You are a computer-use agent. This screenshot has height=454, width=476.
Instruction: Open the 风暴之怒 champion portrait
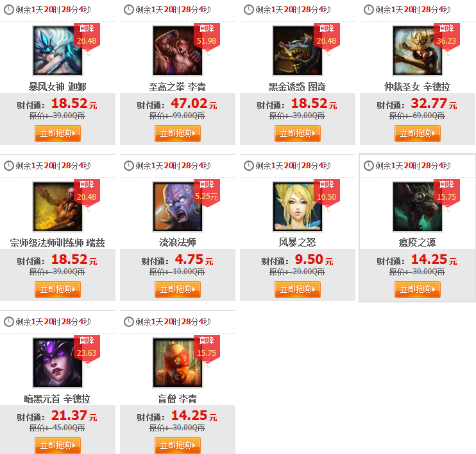[x=298, y=207]
